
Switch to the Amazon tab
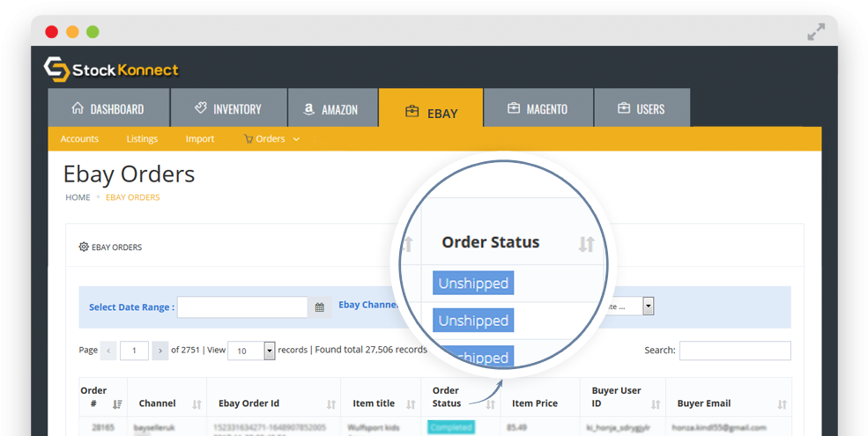[x=333, y=108]
